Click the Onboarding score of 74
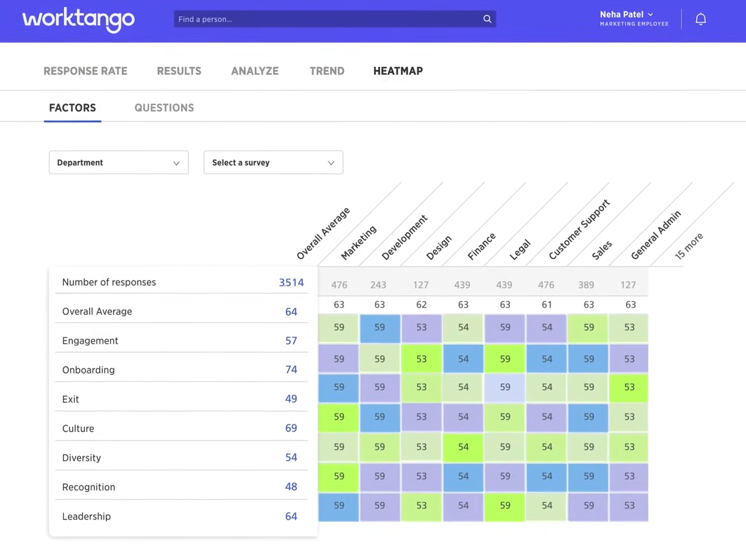This screenshot has width=746, height=560. tap(291, 369)
